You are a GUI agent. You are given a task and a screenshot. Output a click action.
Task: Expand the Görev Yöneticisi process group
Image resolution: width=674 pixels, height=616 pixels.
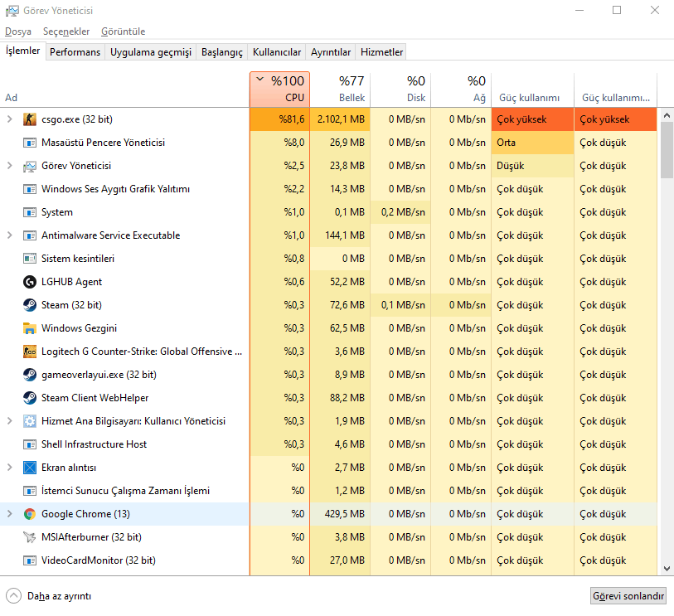(9, 166)
